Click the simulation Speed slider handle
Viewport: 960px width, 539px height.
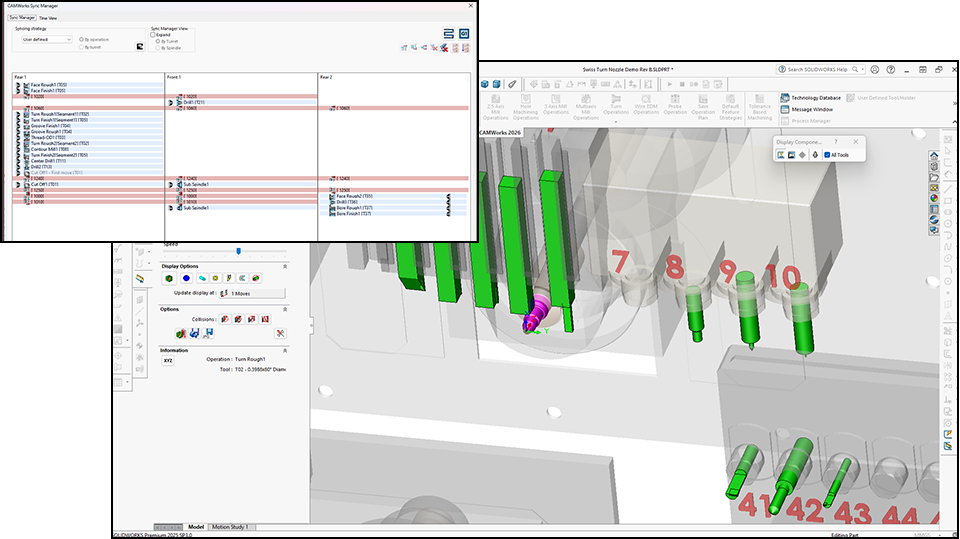(x=238, y=251)
